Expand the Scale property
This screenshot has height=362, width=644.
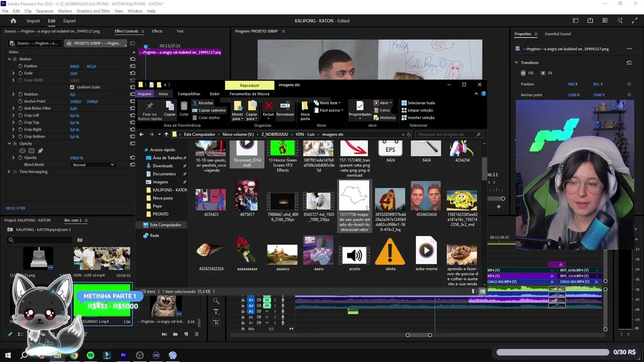click(x=14, y=73)
